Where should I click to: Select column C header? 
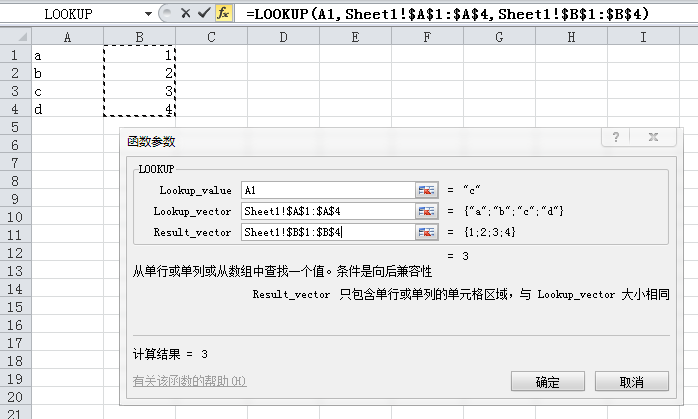tap(211, 37)
